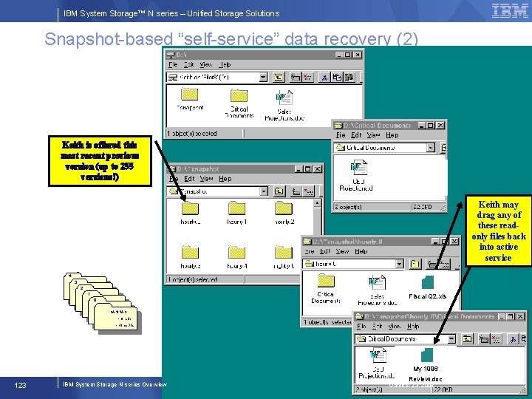Screen dimensions: 532x399
Task: Open View menu in D:\Critical Documents window
Action: 373,135
